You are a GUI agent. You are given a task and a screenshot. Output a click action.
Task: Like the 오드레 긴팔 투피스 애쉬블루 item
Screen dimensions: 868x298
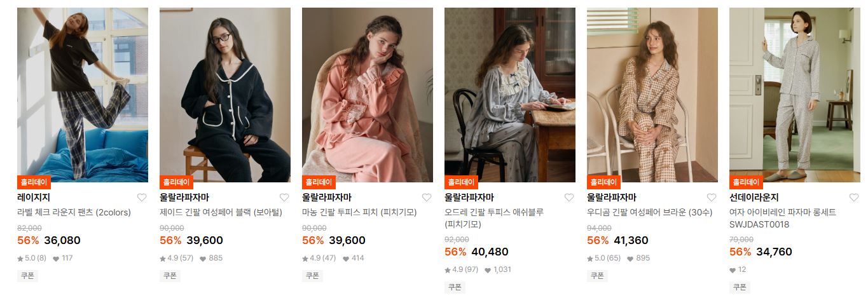569,198
